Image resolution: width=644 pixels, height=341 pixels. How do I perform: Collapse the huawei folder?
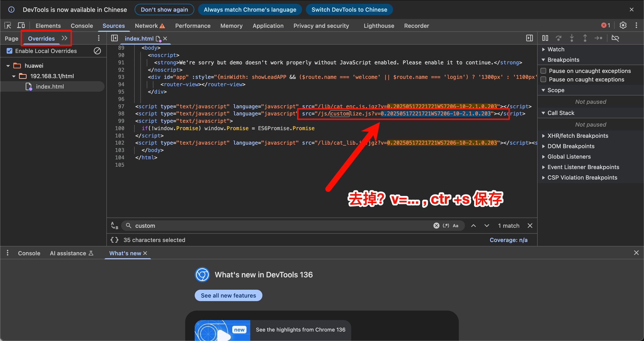8,66
